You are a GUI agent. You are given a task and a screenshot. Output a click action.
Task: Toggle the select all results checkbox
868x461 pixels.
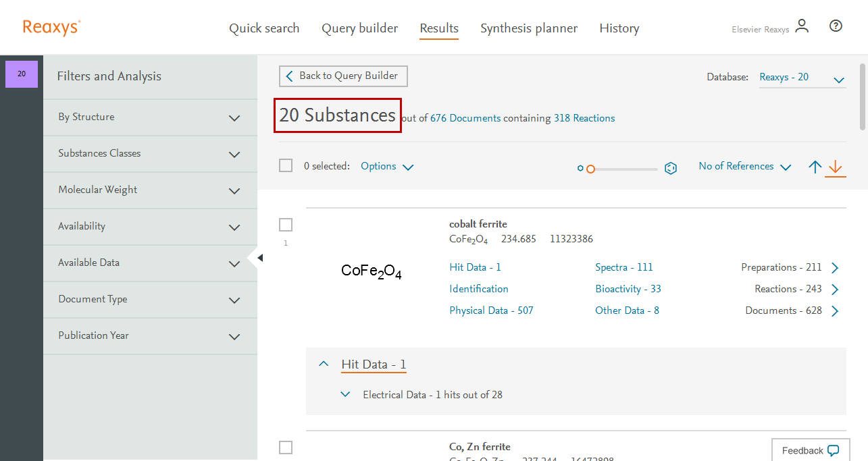click(x=286, y=166)
